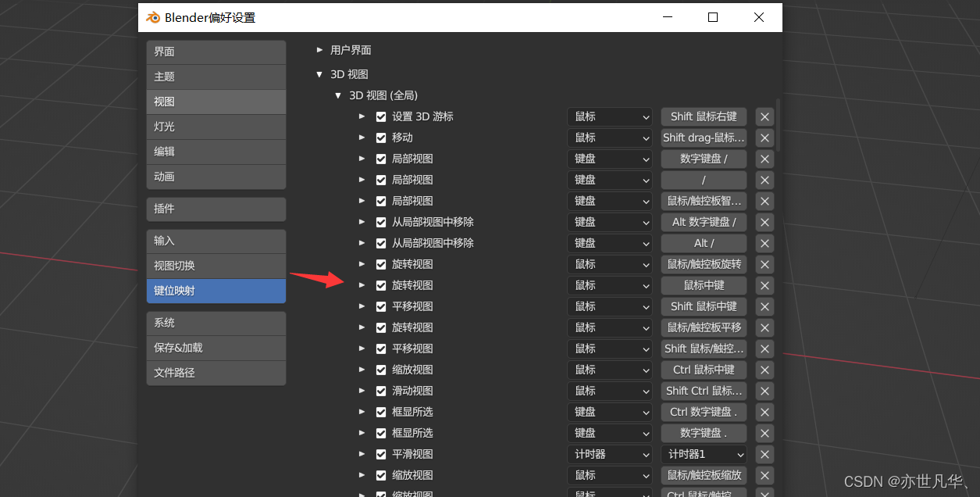Go to the 灯光 tab
The width and height of the screenshot is (980, 497).
[x=216, y=127]
